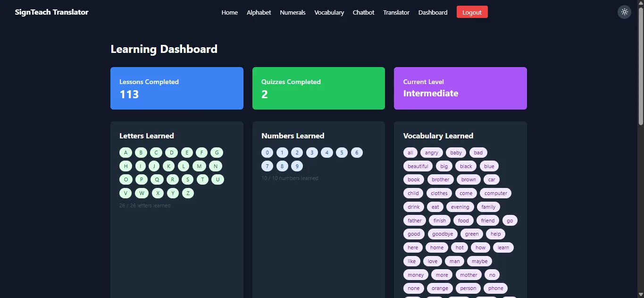Click the 'all' vocabulary tag
The height and width of the screenshot is (298, 644).
click(410, 153)
